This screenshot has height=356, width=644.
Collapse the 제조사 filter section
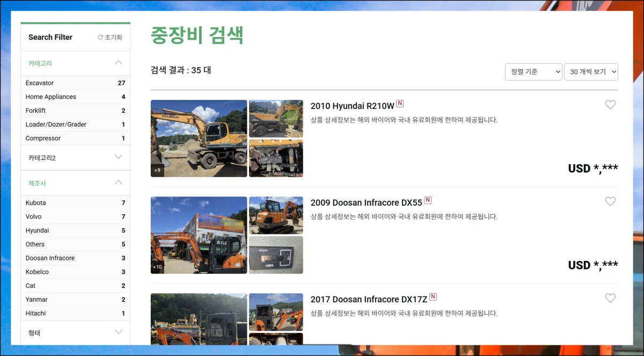75,183
